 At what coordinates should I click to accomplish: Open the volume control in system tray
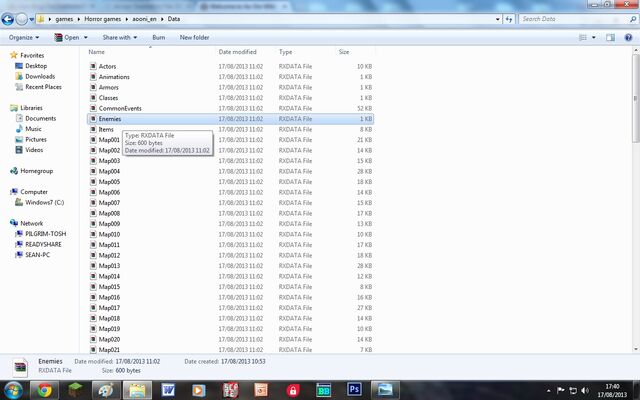coord(585,391)
